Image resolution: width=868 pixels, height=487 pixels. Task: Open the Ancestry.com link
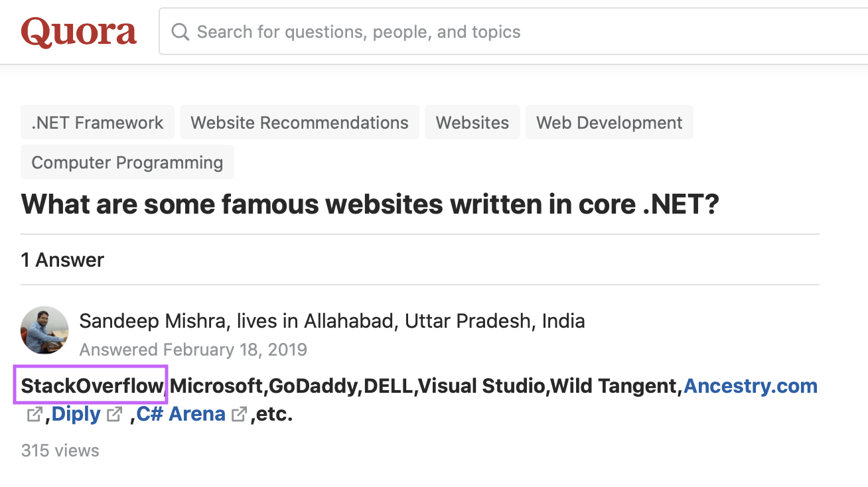pyautogui.click(x=751, y=385)
